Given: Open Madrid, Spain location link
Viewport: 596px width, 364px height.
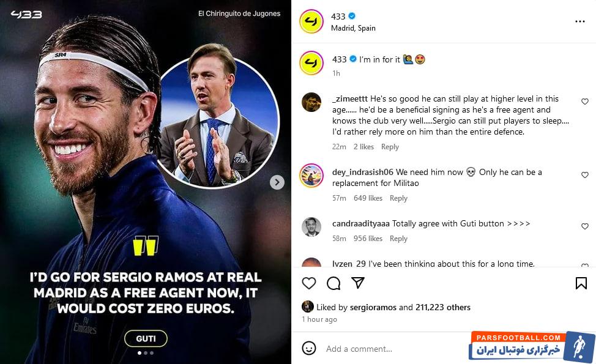Looking at the screenshot, I should point(353,28).
